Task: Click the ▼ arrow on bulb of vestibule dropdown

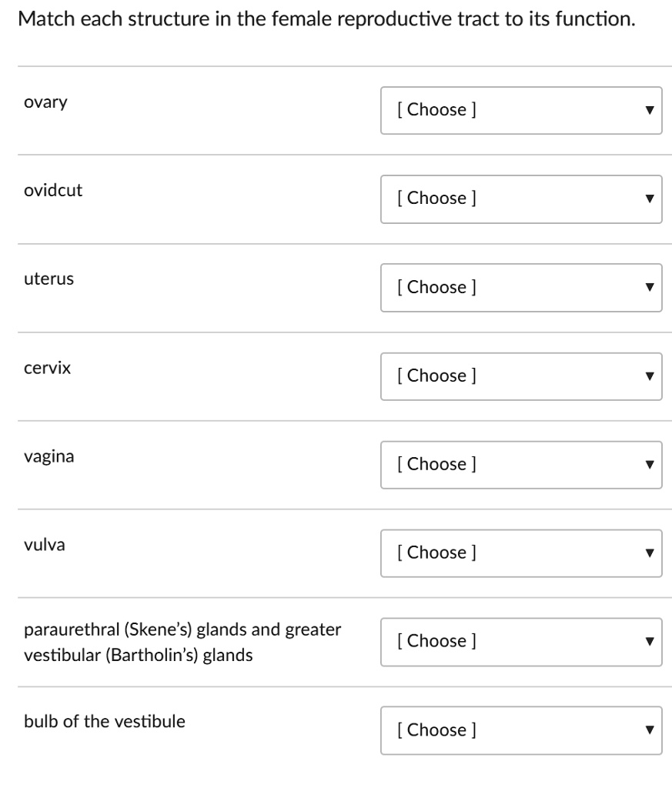Action: (x=649, y=730)
